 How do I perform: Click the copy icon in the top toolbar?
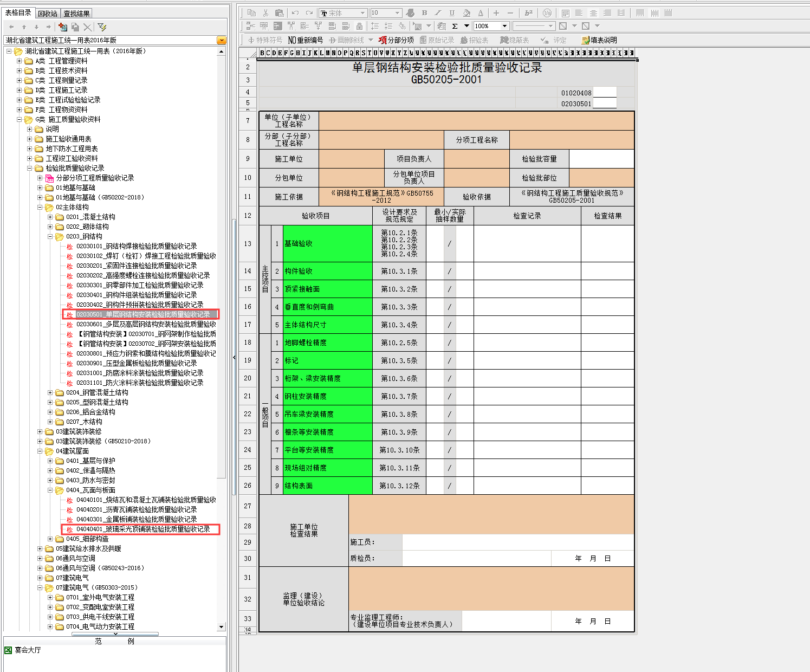pos(251,12)
